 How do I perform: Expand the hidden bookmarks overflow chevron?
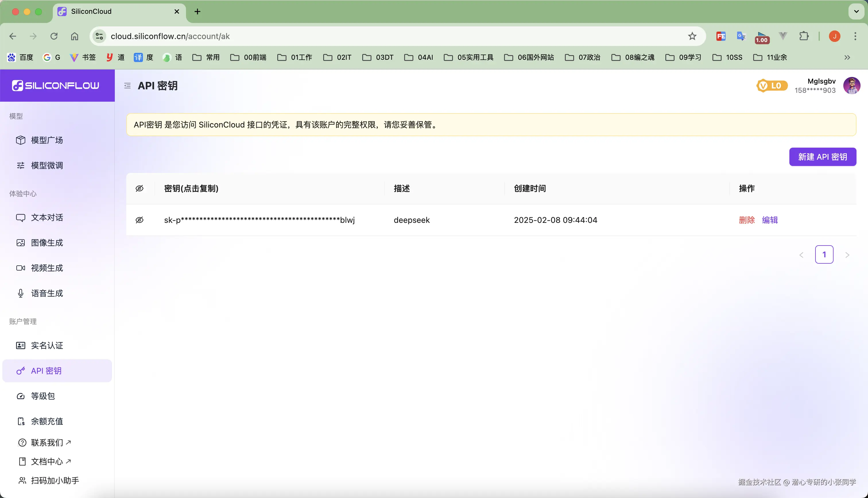point(847,57)
